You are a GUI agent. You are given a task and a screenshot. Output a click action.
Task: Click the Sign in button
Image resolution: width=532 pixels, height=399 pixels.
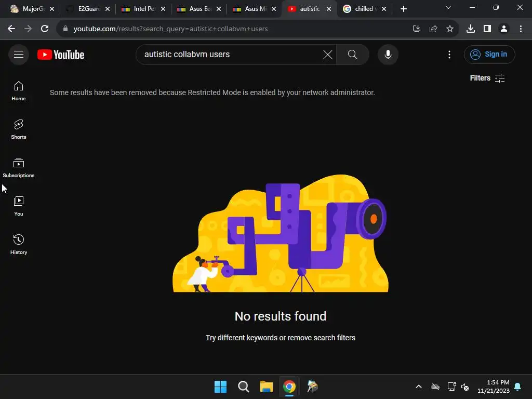pos(489,54)
